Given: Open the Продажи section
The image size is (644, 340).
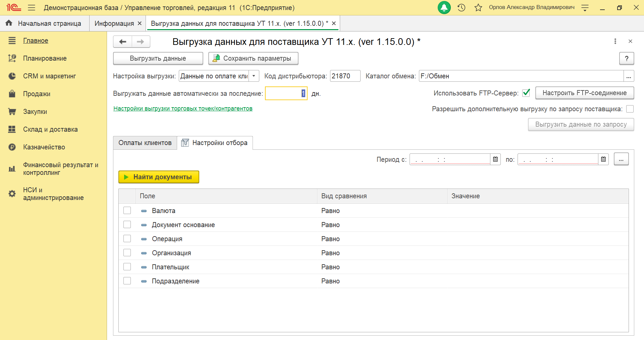Looking at the screenshot, I should (x=37, y=94).
